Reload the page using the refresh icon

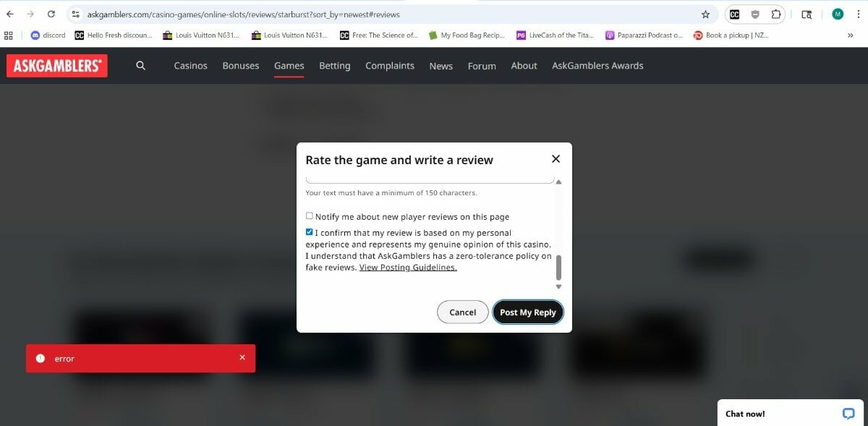[x=51, y=14]
